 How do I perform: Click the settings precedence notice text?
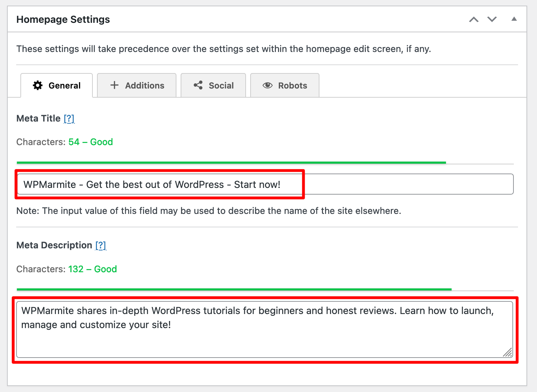click(x=224, y=49)
